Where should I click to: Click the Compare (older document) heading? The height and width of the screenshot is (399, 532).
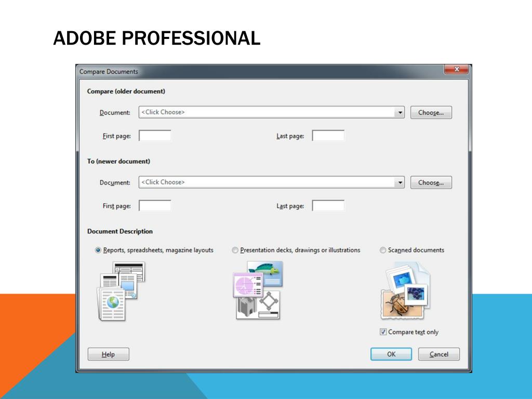[126, 91]
